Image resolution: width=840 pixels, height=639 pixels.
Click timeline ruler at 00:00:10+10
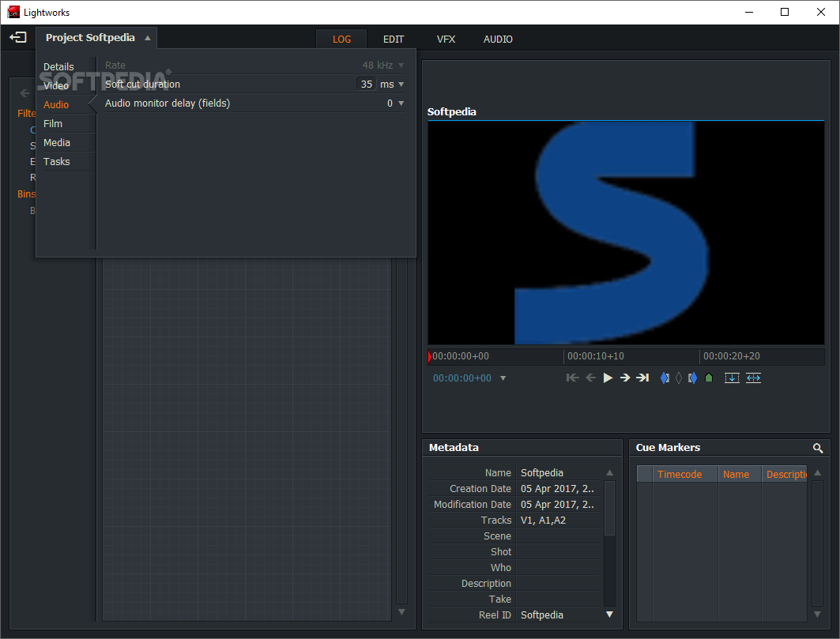[x=596, y=356]
